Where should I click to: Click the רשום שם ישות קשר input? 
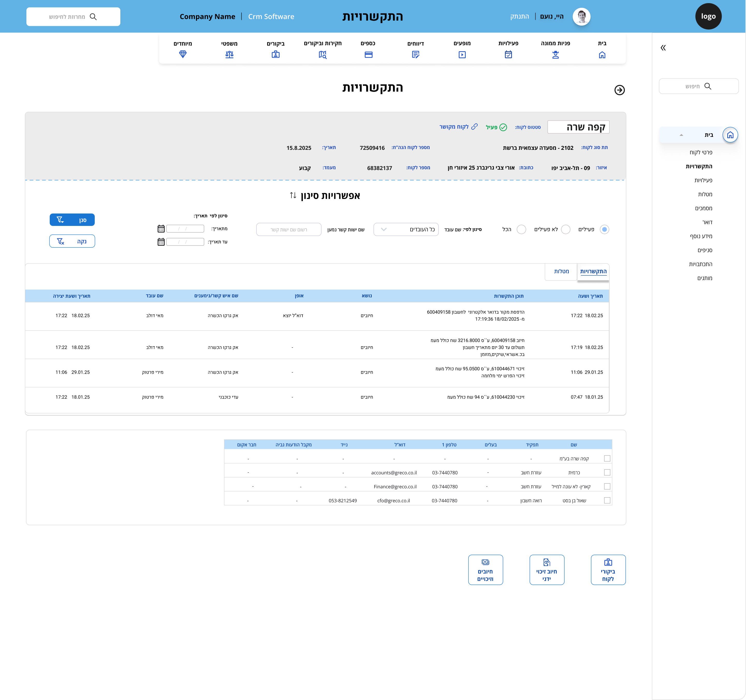pyautogui.click(x=289, y=230)
